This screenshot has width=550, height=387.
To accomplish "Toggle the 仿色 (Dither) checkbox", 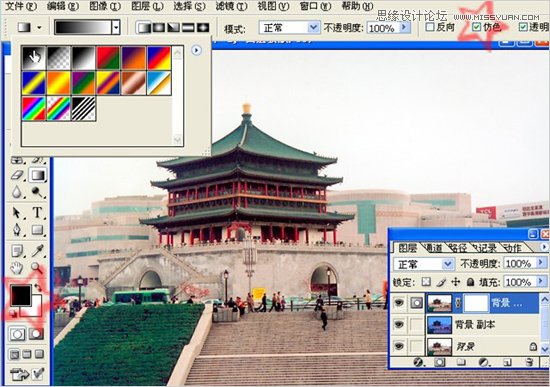I will [x=476, y=27].
